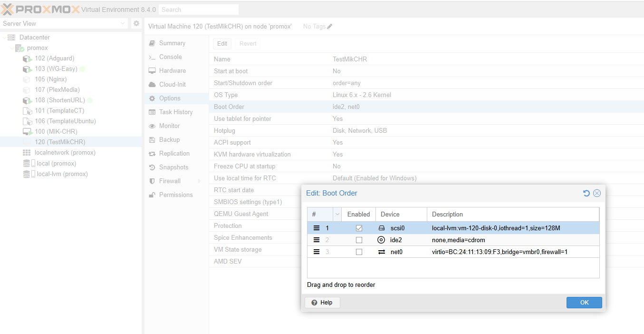The image size is (644, 334).
Task: Collapse the Datacenter tree node
Action: click(x=4, y=38)
